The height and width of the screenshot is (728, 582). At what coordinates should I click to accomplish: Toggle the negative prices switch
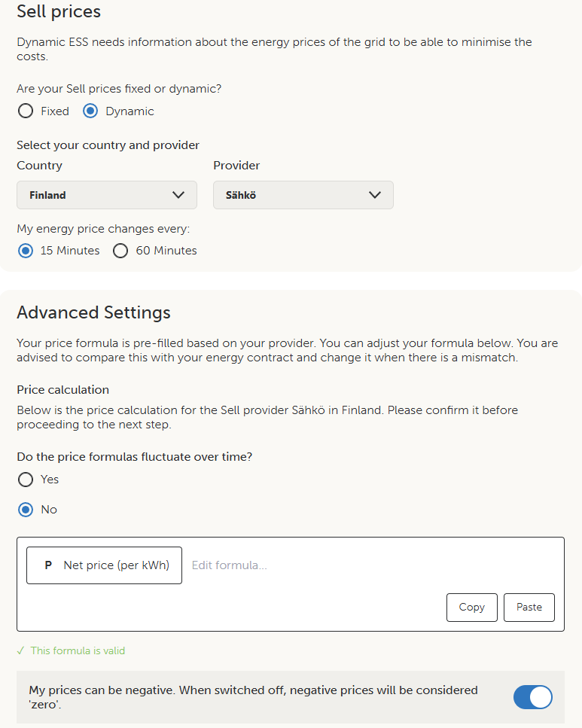pos(532,697)
